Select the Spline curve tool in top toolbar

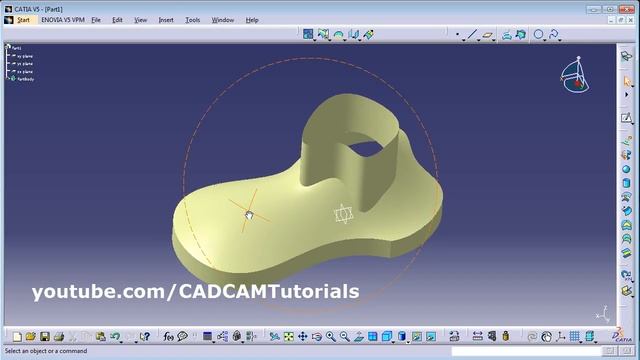pyautogui.click(x=553, y=35)
